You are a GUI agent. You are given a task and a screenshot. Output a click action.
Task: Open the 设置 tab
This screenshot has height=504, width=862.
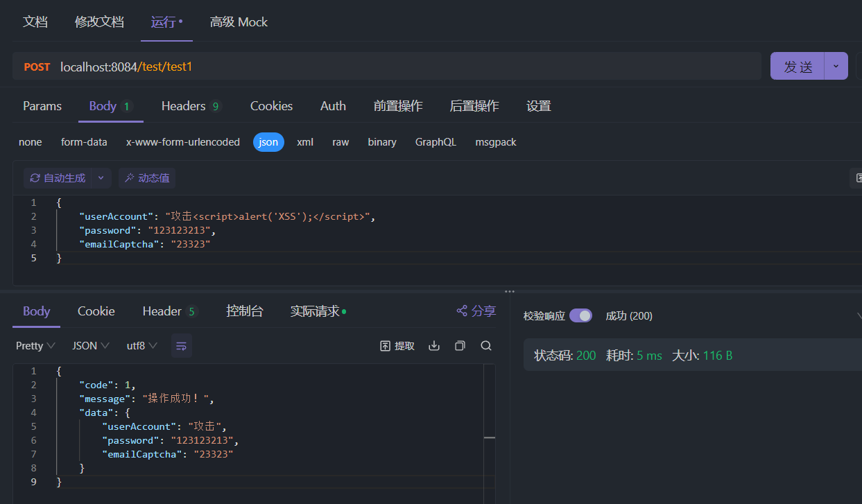[539, 106]
